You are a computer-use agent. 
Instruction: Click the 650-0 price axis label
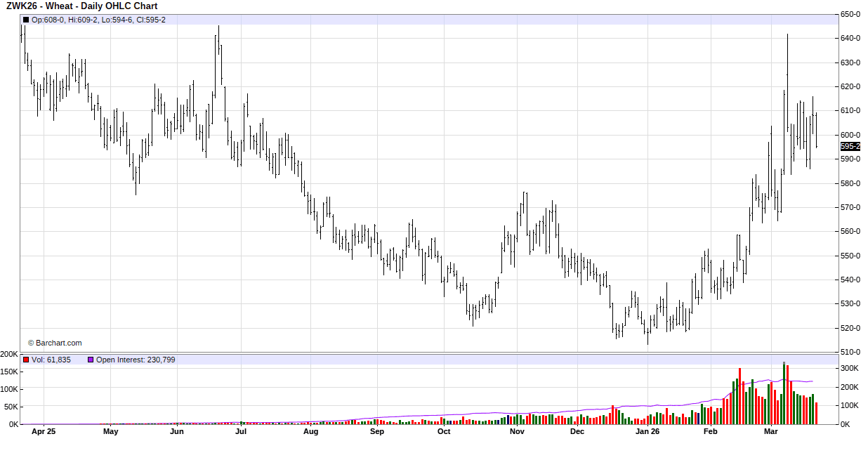point(851,14)
